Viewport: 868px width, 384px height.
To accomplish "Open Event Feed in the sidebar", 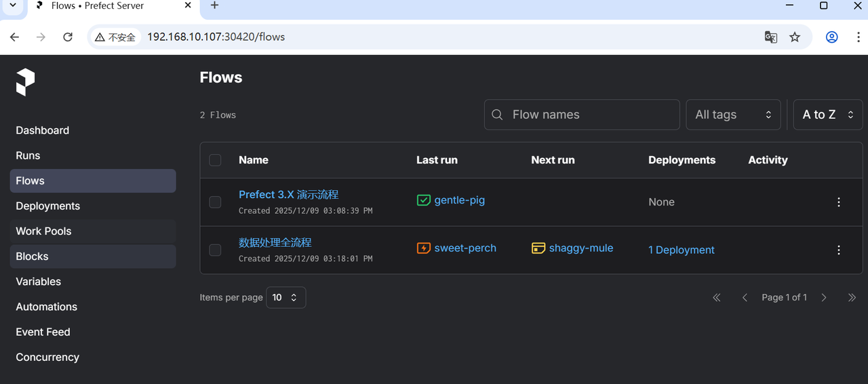I will [92, 332].
